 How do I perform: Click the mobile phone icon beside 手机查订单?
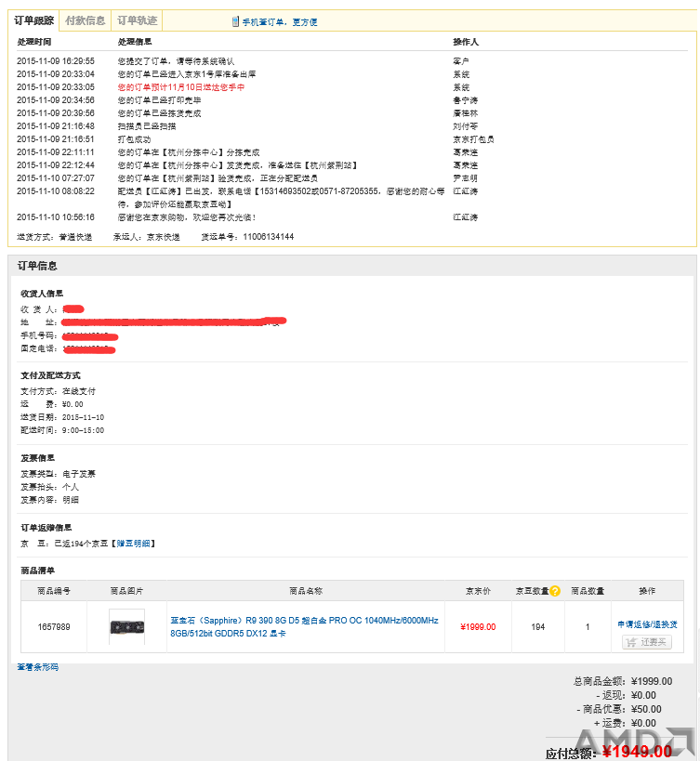pos(235,22)
